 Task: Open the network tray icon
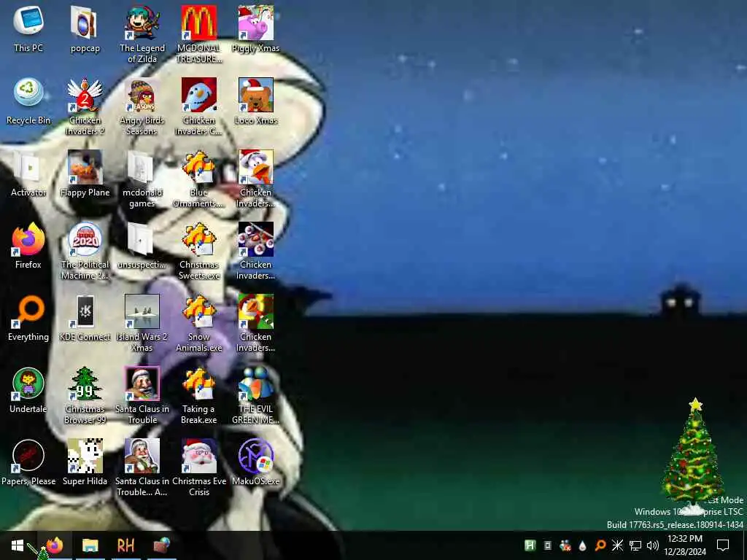635,545
